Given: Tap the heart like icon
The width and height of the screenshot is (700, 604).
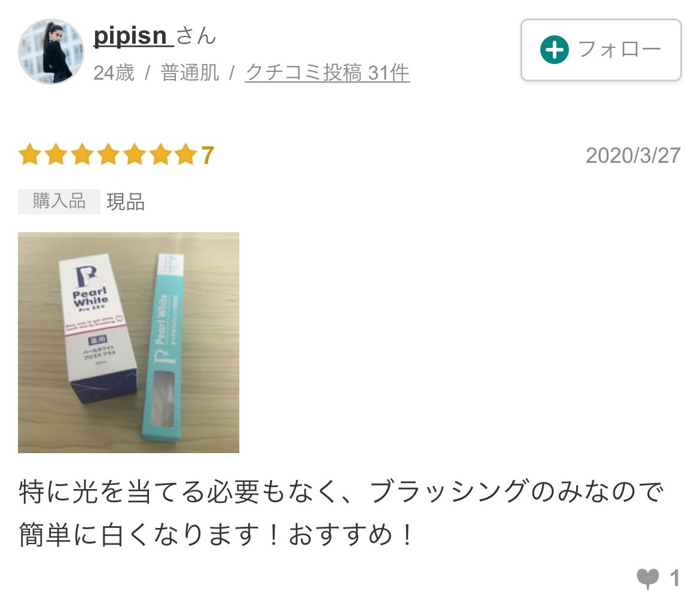Looking at the screenshot, I should tap(648, 578).
